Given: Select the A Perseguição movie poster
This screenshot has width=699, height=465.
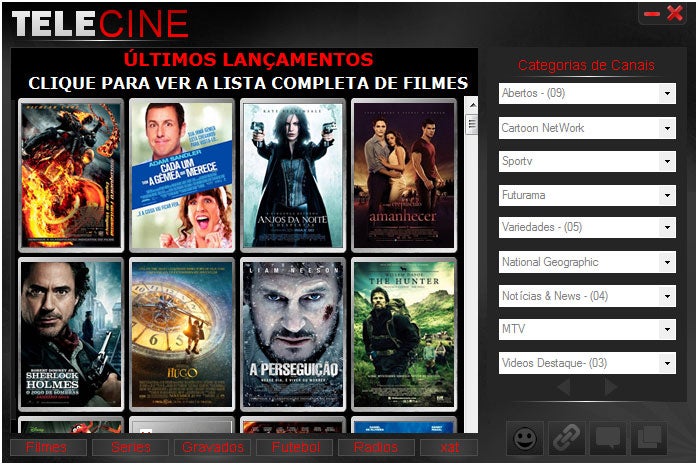Looking at the screenshot, I should [x=293, y=334].
